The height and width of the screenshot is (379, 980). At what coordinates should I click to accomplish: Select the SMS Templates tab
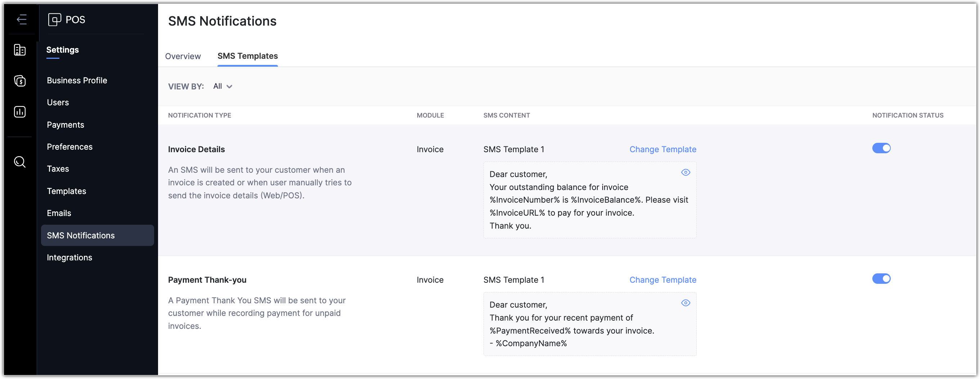point(247,56)
